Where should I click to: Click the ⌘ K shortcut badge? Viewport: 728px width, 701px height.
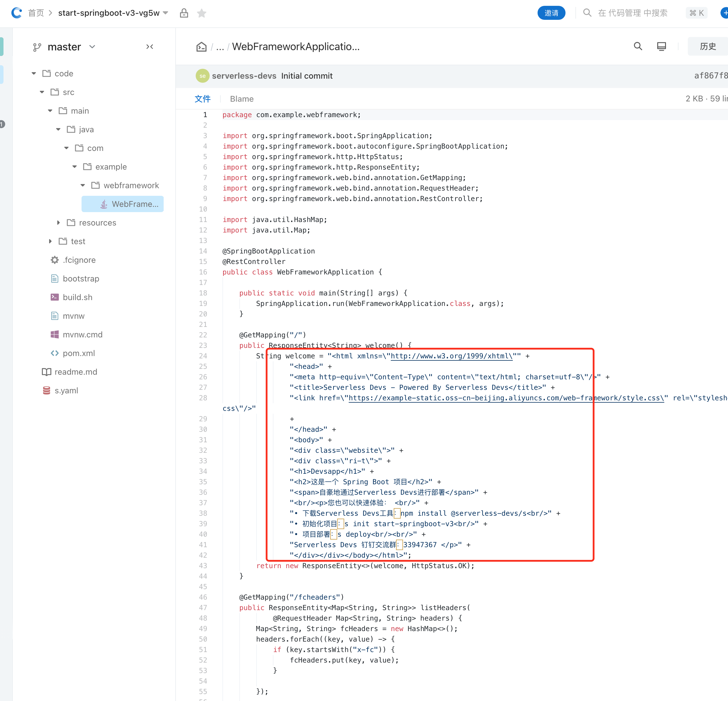tap(697, 13)
